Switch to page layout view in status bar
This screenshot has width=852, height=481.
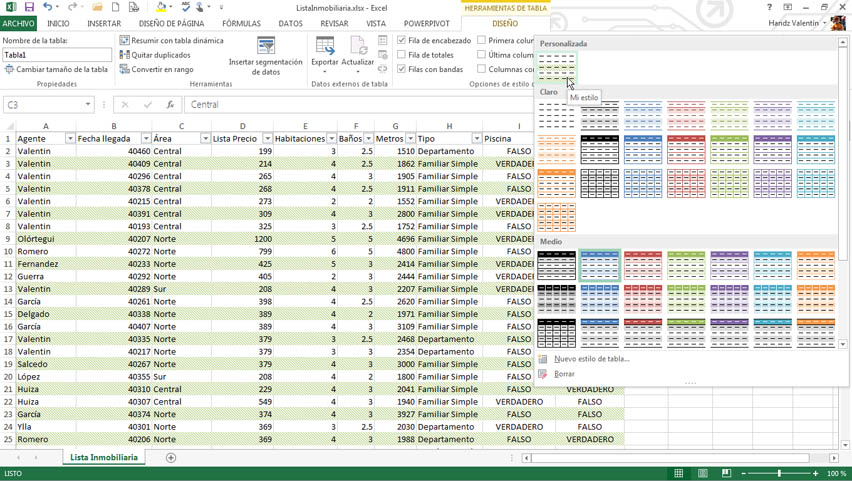coord(703,473)
